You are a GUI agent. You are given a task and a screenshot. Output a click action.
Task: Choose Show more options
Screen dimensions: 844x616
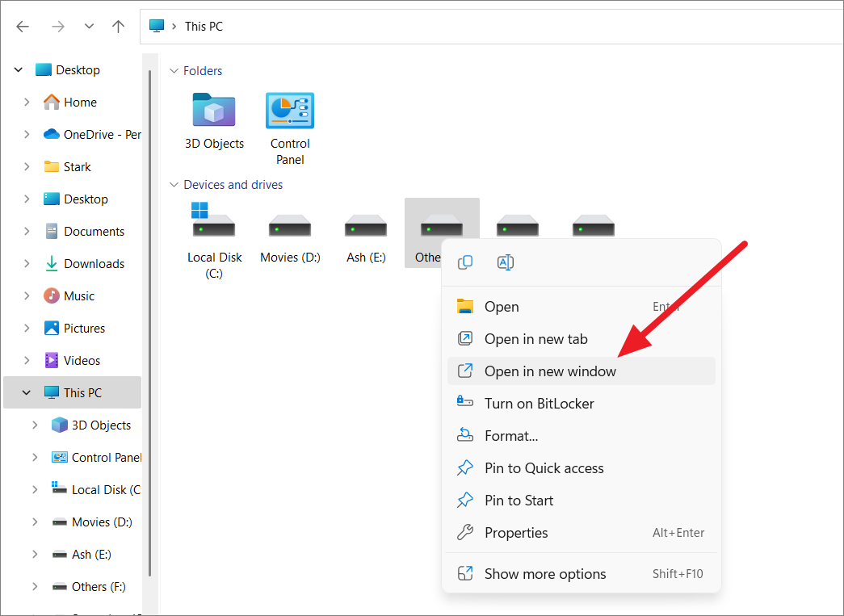582,574
